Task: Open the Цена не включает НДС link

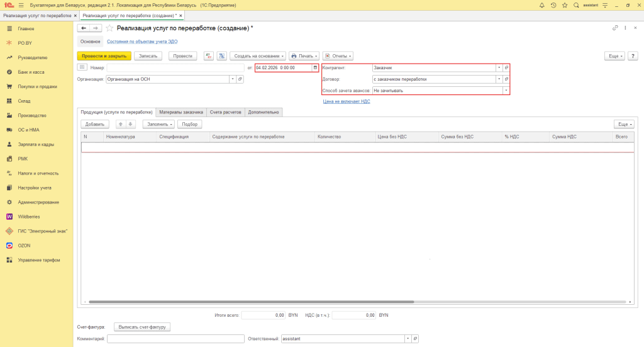Action: [346, 101]
